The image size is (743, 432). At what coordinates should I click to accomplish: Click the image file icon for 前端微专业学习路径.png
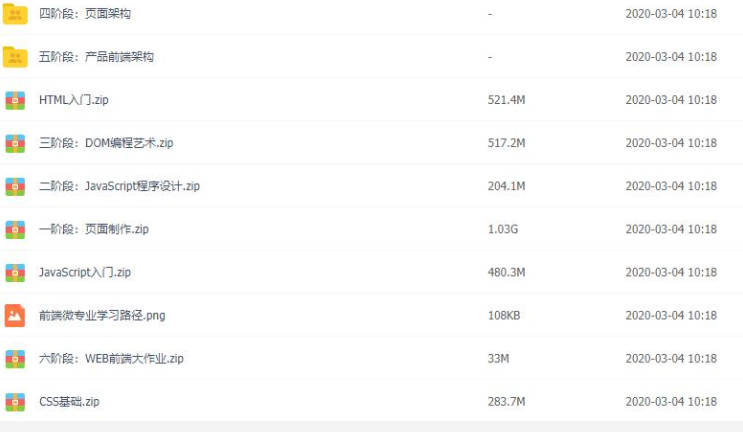(15, 315)
